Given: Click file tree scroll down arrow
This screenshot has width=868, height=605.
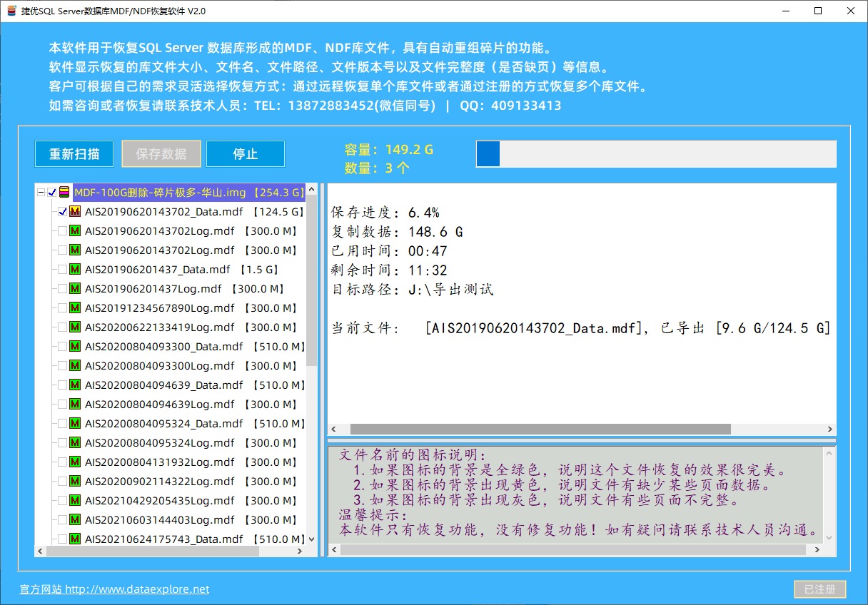Looking at the screenshot, I should (x=312, y=539).
